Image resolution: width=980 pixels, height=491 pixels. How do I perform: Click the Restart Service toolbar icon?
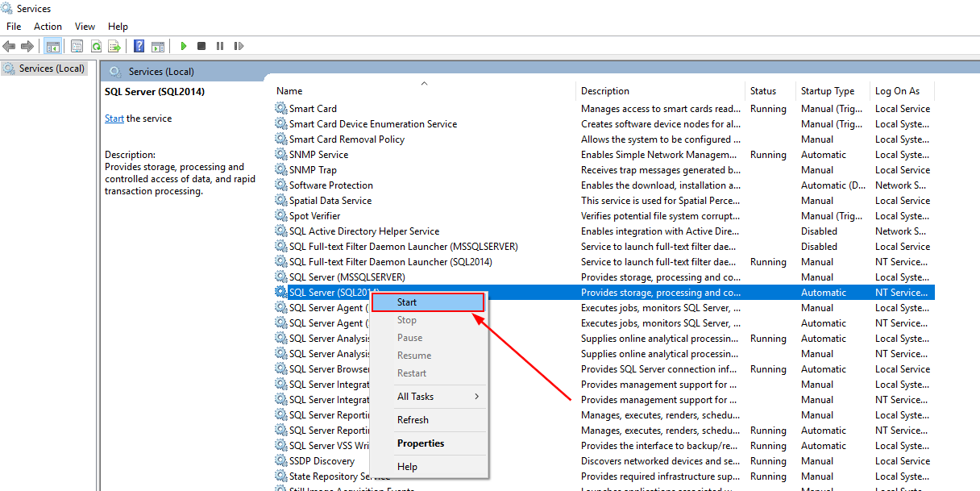click(239, 46)
